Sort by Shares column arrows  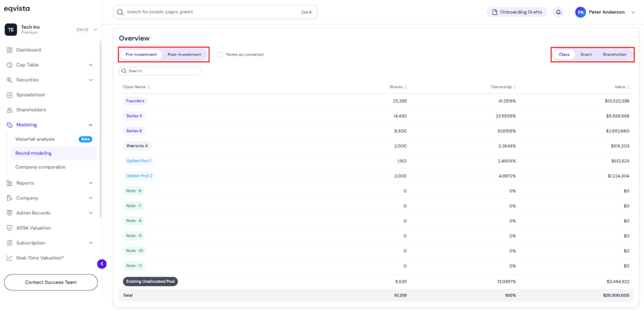click(405, 87)
